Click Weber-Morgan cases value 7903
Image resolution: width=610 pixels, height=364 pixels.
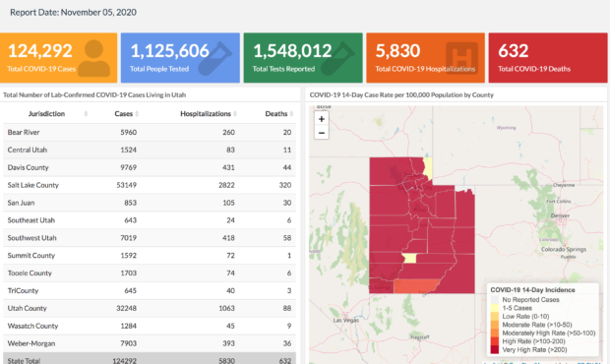coord(128,343)
